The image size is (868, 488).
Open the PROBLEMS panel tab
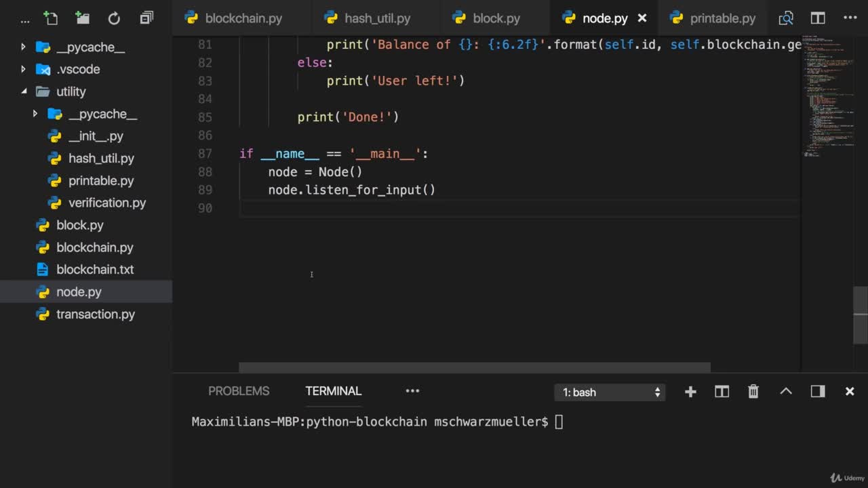239,391
